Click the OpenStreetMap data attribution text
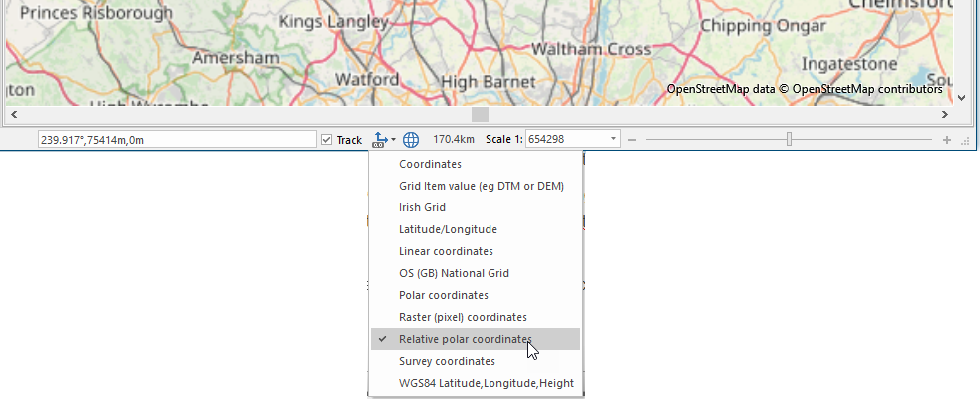Viewport: 980px width, 399px height. tap(804, 89)
